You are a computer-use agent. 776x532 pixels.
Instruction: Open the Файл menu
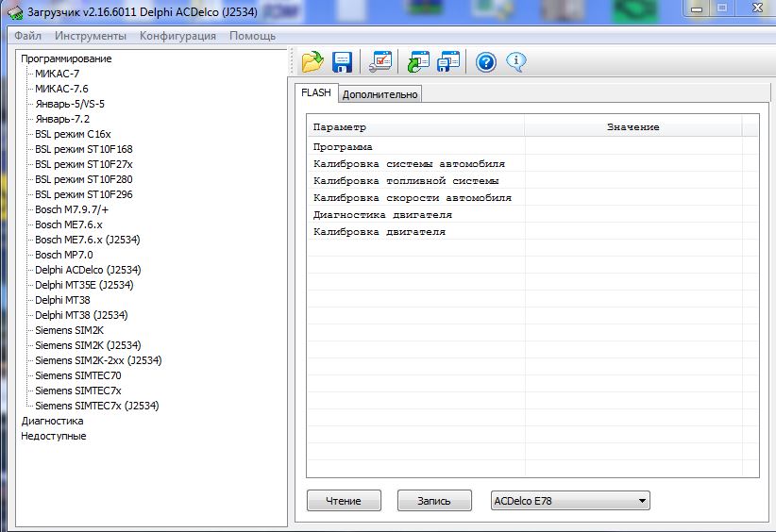pos(27,36)
